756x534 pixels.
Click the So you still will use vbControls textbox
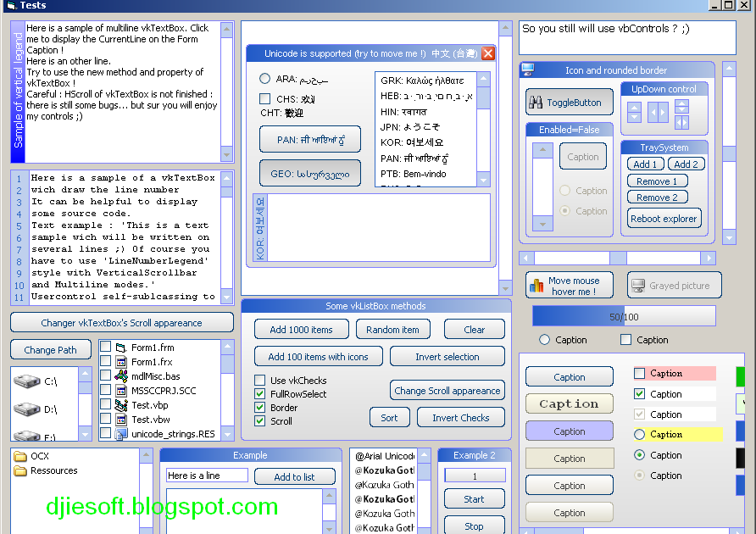tap(627, 37)
